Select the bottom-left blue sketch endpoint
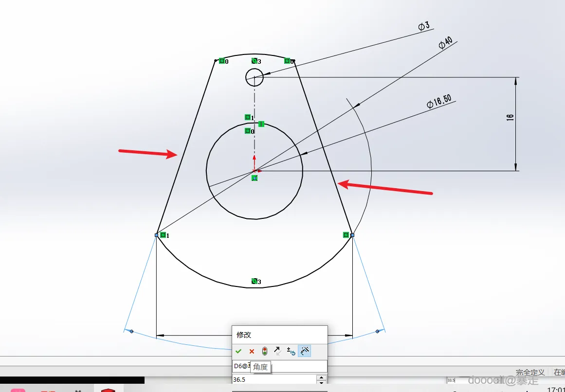This screenshot has height=392, width=565. click(156, 235)
